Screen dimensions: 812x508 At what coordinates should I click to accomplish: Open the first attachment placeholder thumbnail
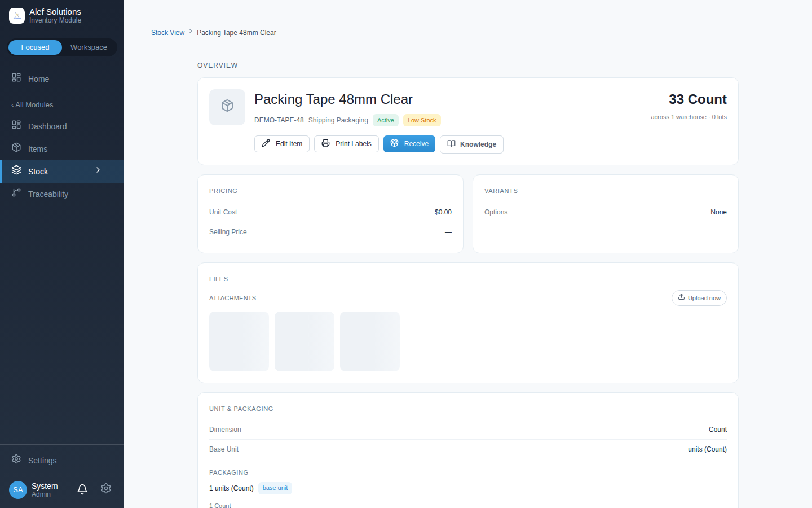239,341
